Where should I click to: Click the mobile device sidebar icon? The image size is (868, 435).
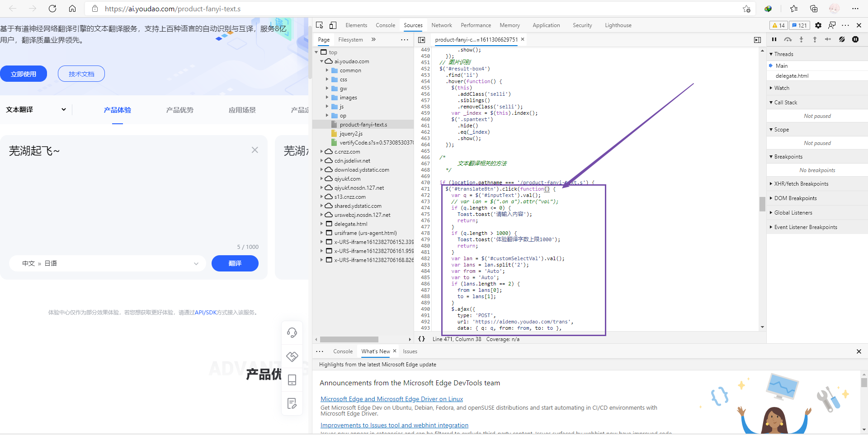click(x=292, y=380)
